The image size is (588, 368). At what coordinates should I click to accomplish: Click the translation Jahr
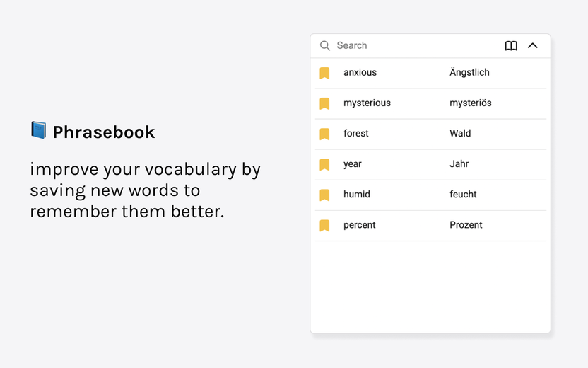pos(459,163)
